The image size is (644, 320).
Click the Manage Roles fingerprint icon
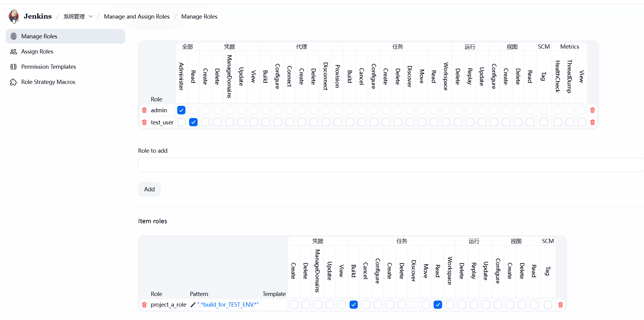click(13, 37)
